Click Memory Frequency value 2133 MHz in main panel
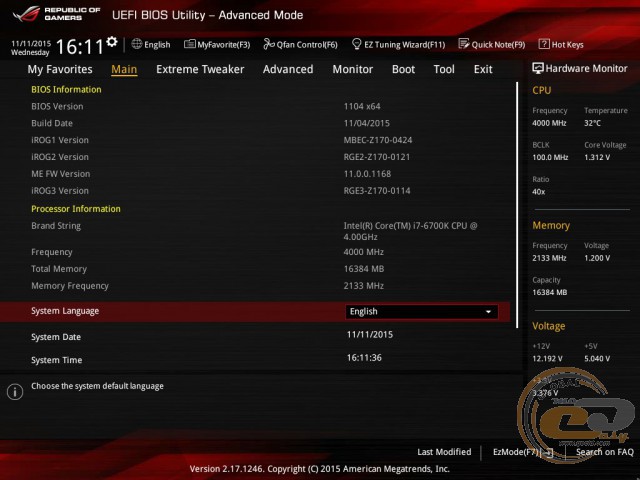Image resolution: width=640 pixels, height=480 pixels. point(363,286)
